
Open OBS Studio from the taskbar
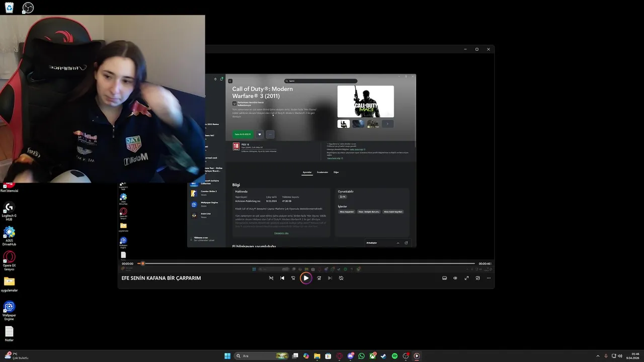(406, 356)
